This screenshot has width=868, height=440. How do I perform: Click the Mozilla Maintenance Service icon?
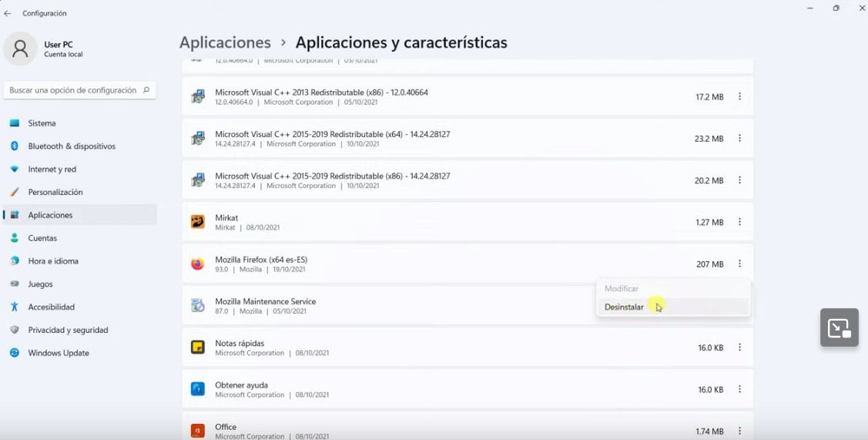pos(198,305)
